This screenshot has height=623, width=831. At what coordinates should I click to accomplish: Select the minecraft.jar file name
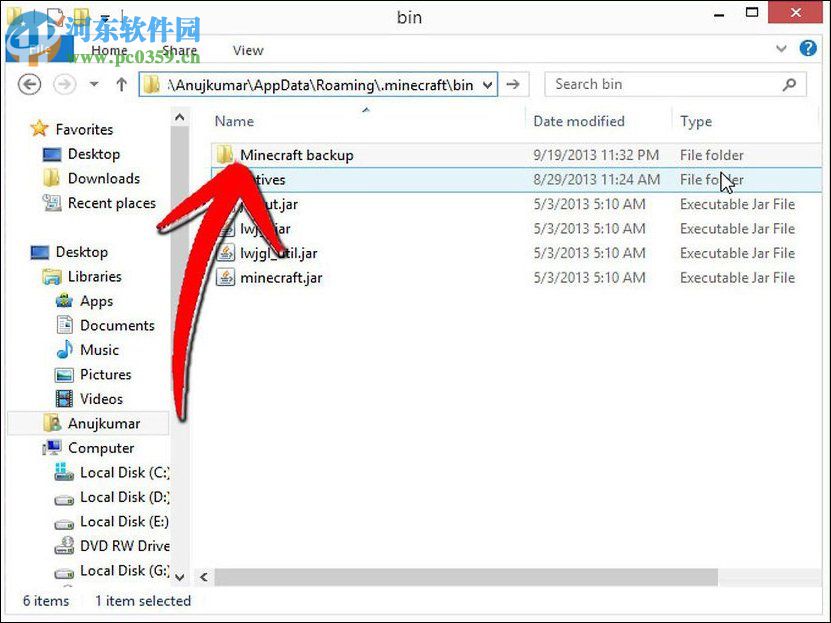point(281,278)
